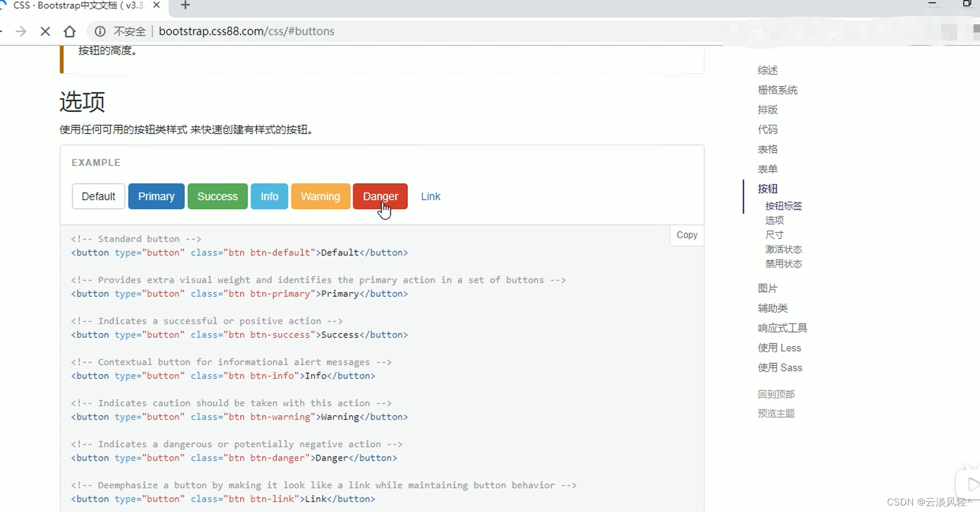The height and width of the screenshot is (512, 980).
Task: Open 按钮标签 sub-item
Action: [784, 206]
